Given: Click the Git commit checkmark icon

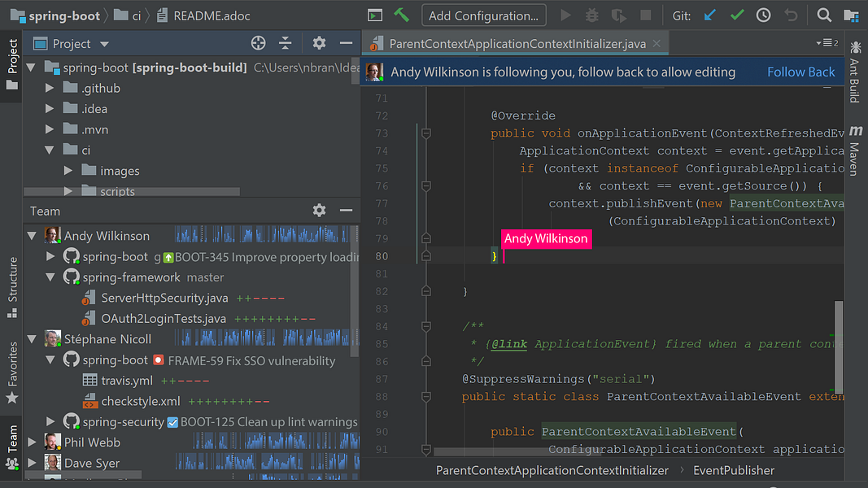Looking at the screenshot, I should (737, 15).
